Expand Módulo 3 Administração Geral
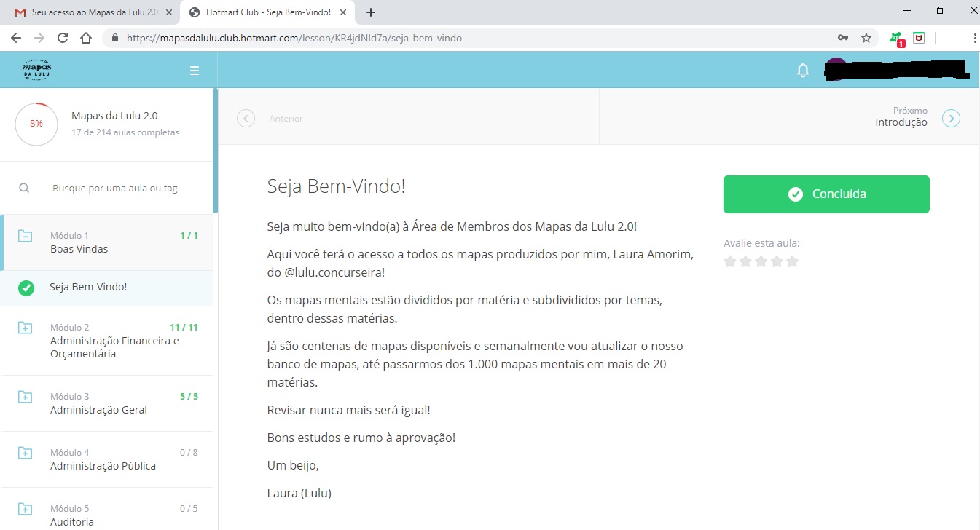 click(25, 397)
